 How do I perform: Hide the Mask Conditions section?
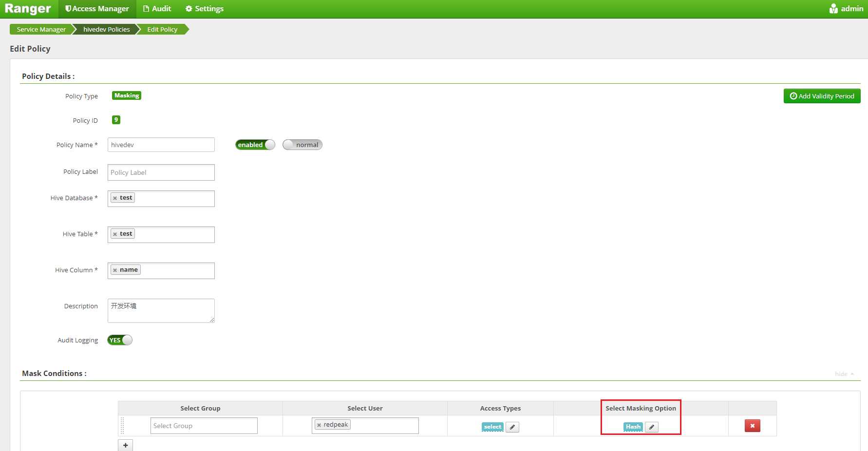(844, 374)
